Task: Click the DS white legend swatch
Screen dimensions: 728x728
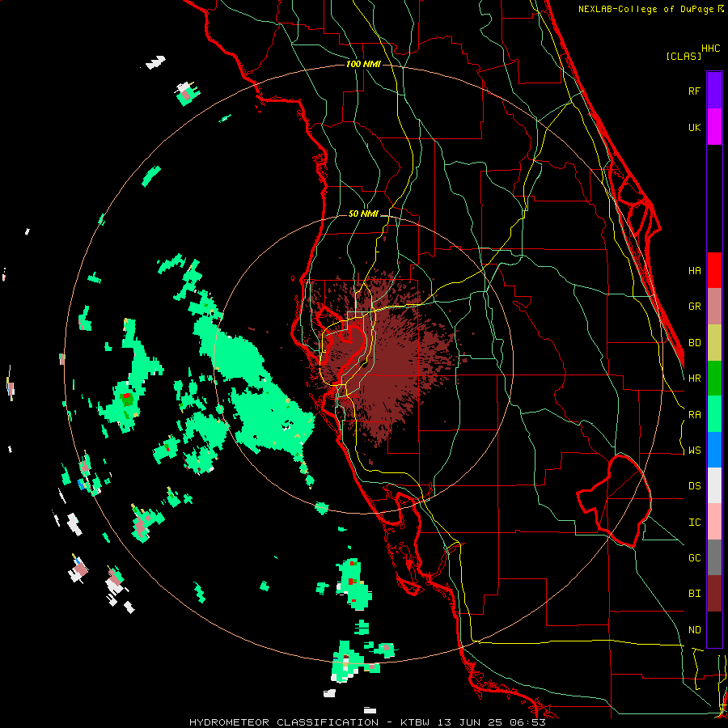Action: (x=714, y=485)
